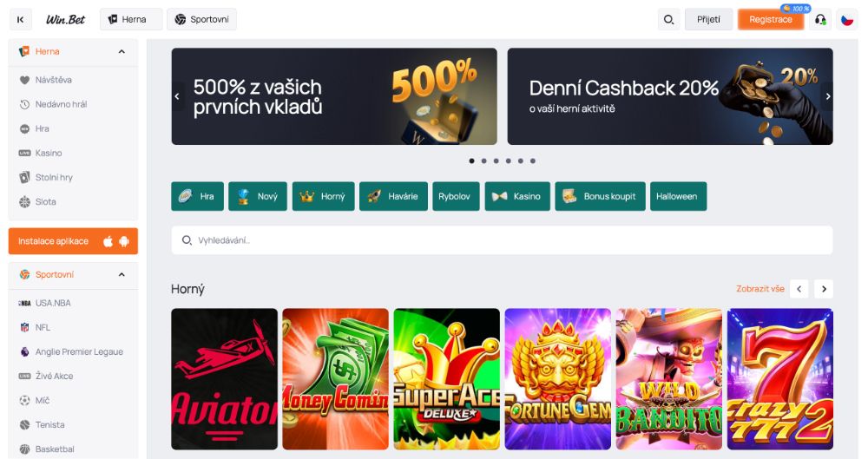The image size is (868, 459).
Task: Collapse the Sportovní sidebar section
Action: [122, 275]
